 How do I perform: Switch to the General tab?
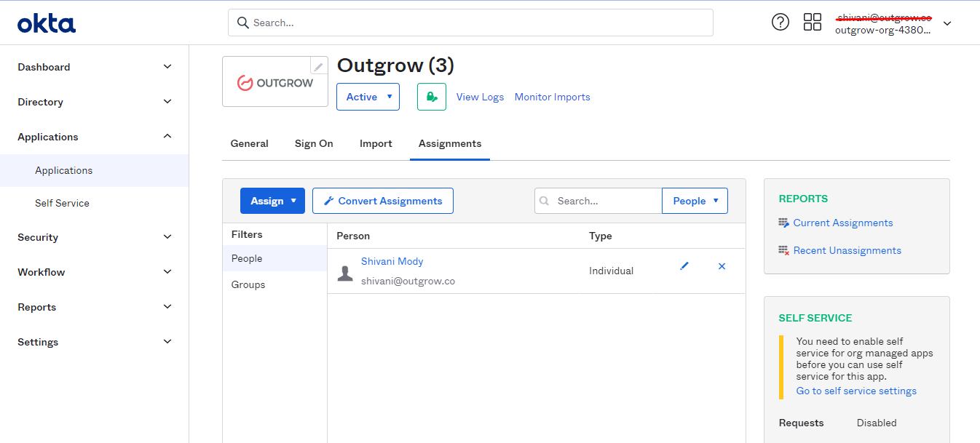[x=250, y=143]
